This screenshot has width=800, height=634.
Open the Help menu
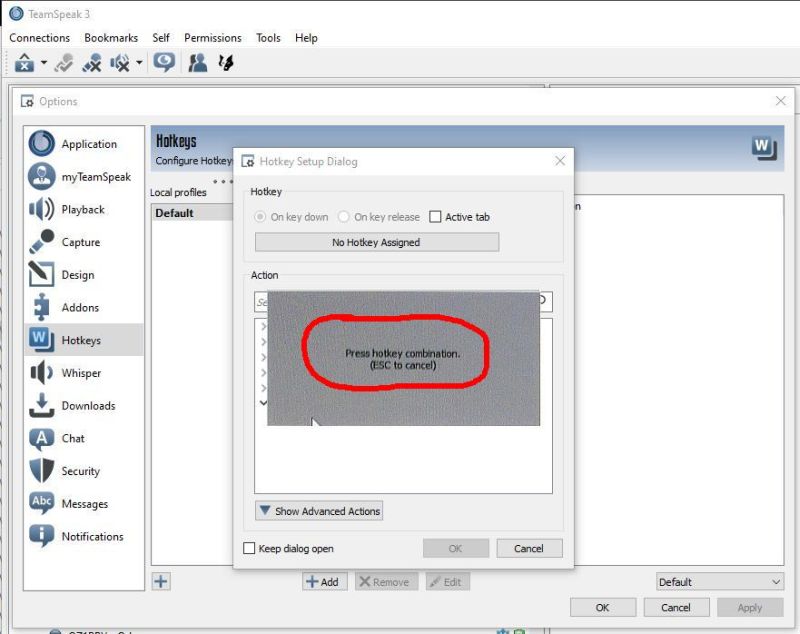[306, 38]
